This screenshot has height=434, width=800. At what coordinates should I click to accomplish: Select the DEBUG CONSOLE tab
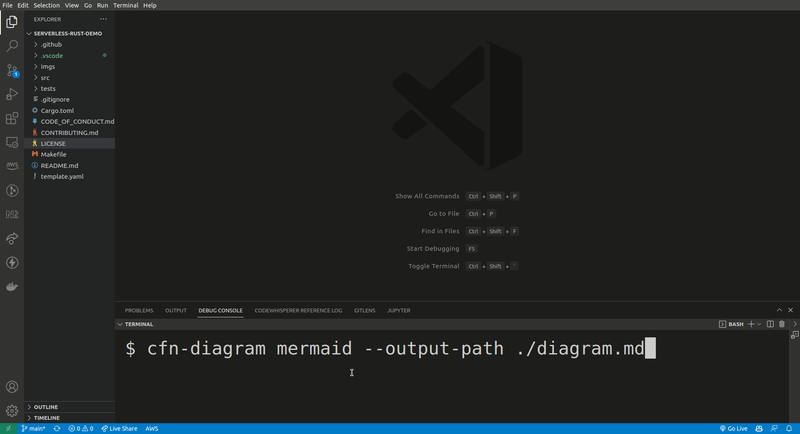coord(220,310)
